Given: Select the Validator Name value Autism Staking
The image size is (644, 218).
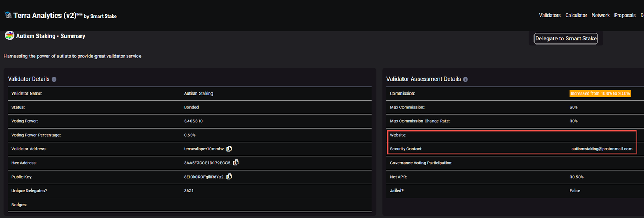Looking at the screenshot, I should (199, 93).
